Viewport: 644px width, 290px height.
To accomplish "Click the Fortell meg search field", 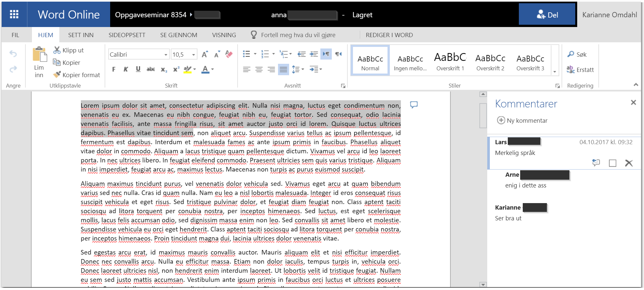I will (298, 35).
